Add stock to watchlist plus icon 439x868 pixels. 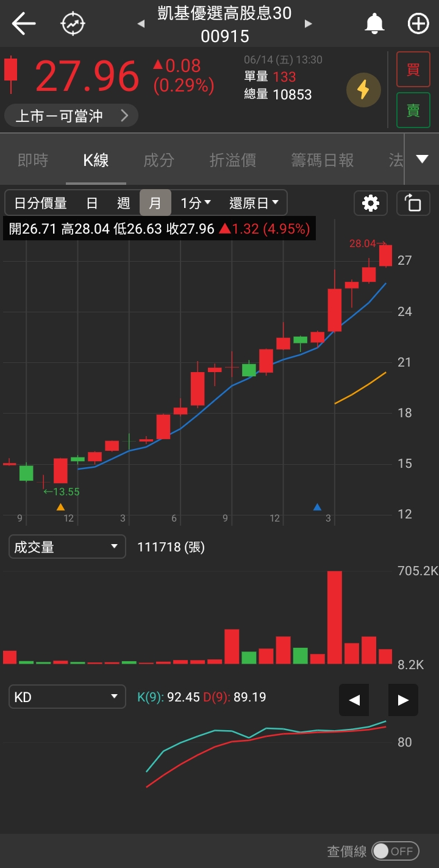tap(418, 24)
